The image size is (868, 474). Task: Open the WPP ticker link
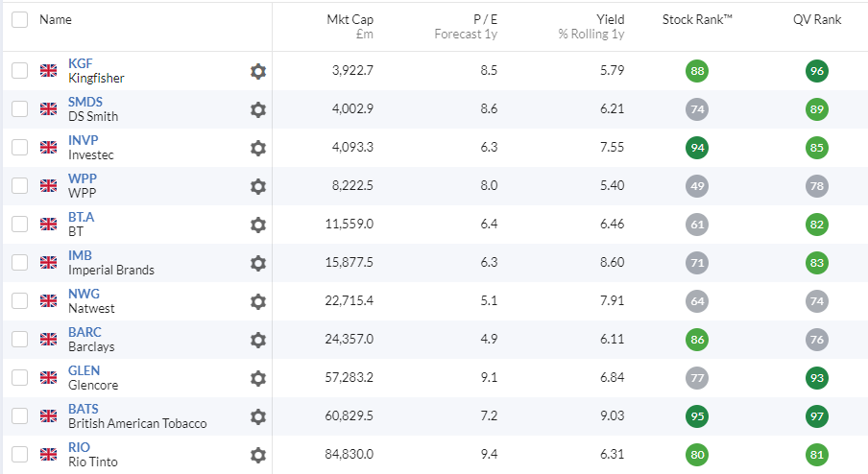tap(83, 178)
